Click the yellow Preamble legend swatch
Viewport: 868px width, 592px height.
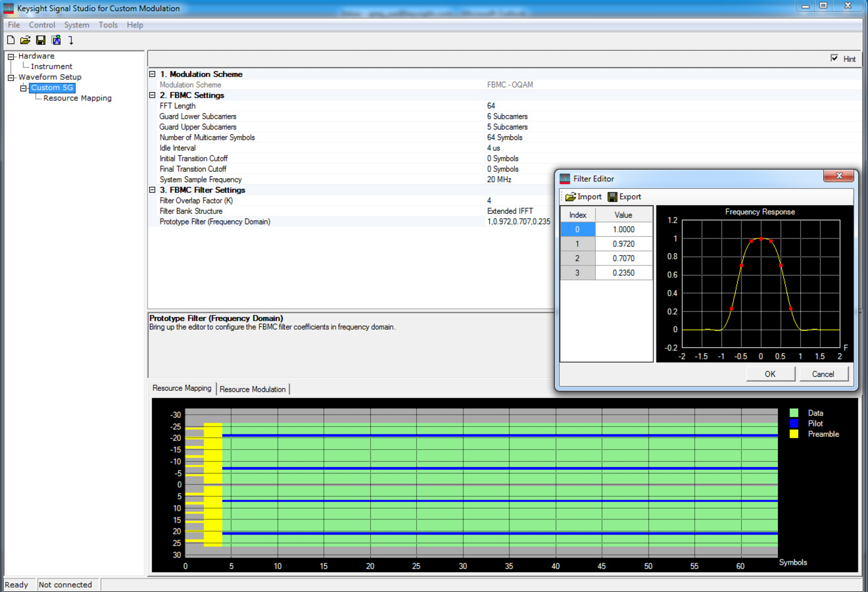point(794,434)
